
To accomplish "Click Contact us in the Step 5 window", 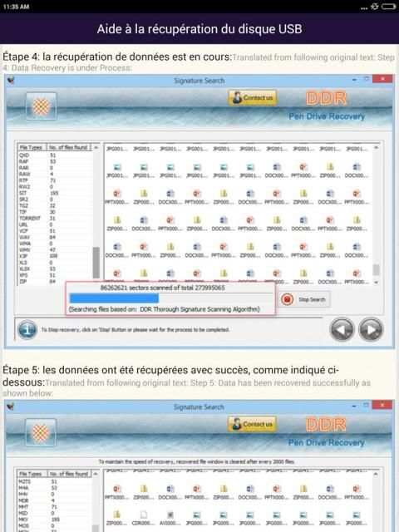I will tap(252, 424).
